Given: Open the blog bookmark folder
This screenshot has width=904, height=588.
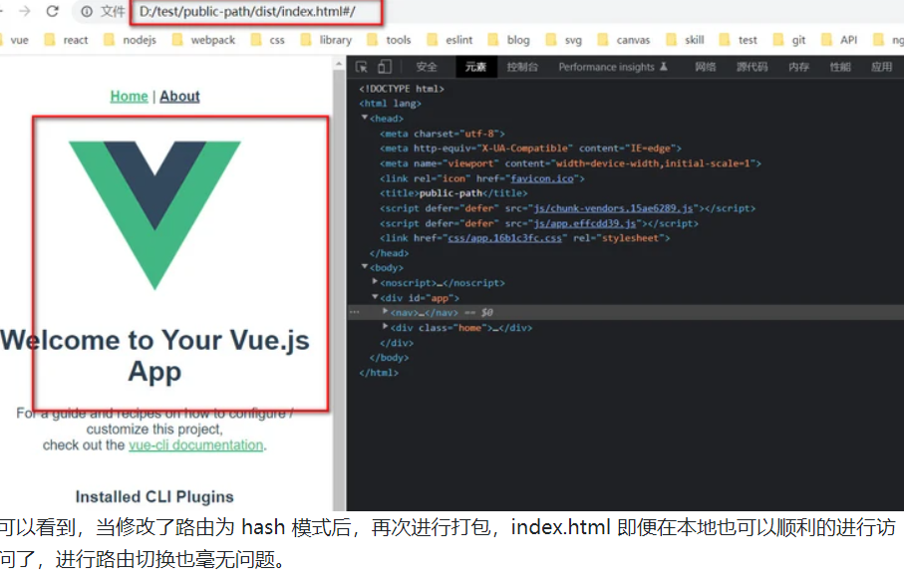Looking at the screenshot, I should pyautogui.click(x=509, y=40).
